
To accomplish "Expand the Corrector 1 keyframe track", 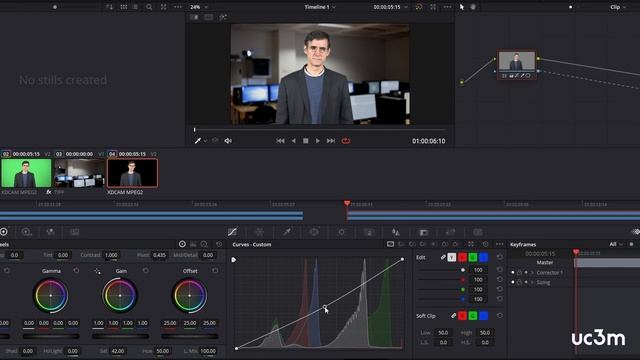I will pos(532,272).
